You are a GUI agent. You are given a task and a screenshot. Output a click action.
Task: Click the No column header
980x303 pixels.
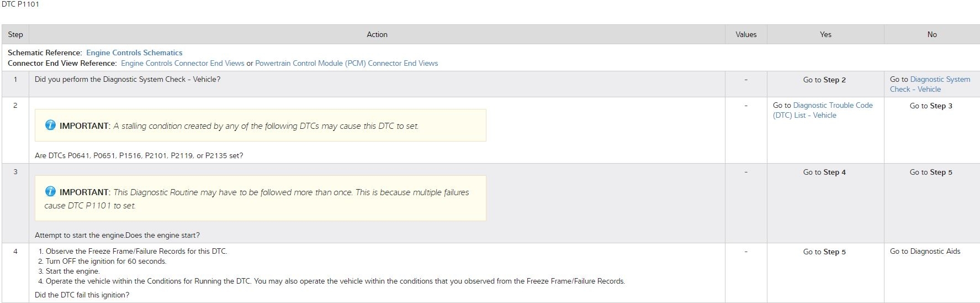(x=931, y=34)
